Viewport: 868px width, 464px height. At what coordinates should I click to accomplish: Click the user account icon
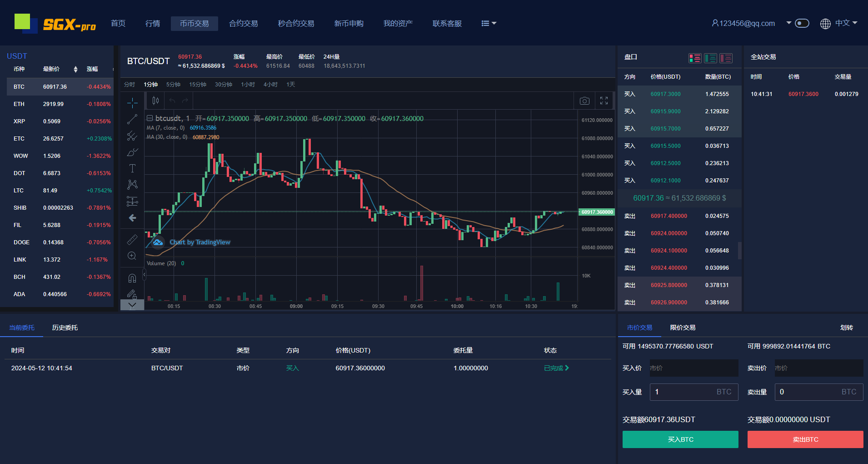[x=715, y=23]
